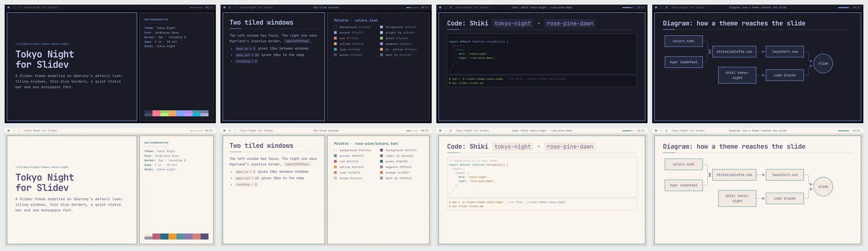Pick the accent #7aa2f7 swatch in dark palette
Viewport: 868px width, 251px height.
[x=335, y=33]
